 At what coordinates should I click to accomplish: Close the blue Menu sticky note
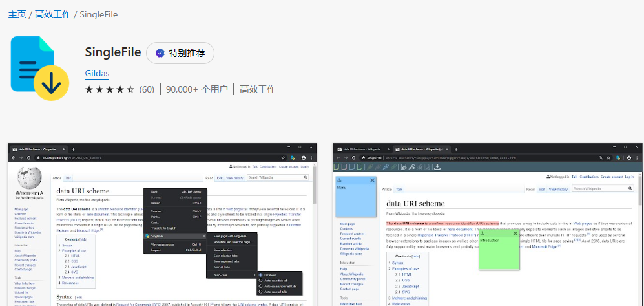pyautogui.click(x=372, y=180)
